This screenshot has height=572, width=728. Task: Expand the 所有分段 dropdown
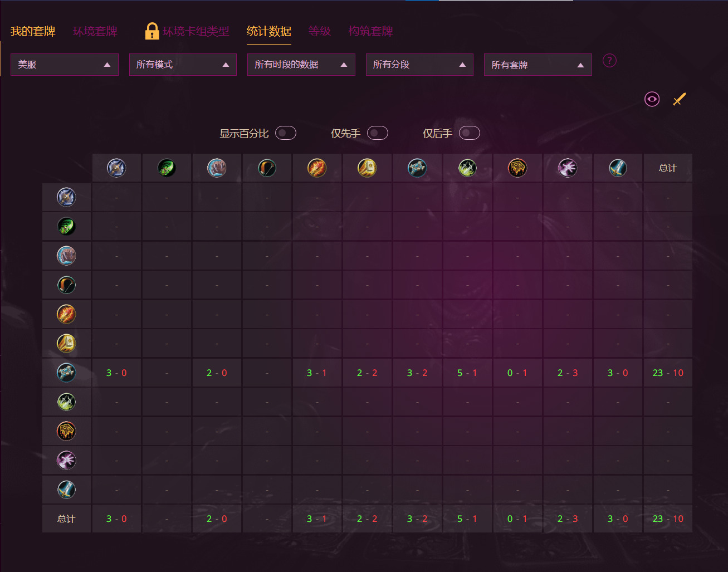tap(419, 65)
